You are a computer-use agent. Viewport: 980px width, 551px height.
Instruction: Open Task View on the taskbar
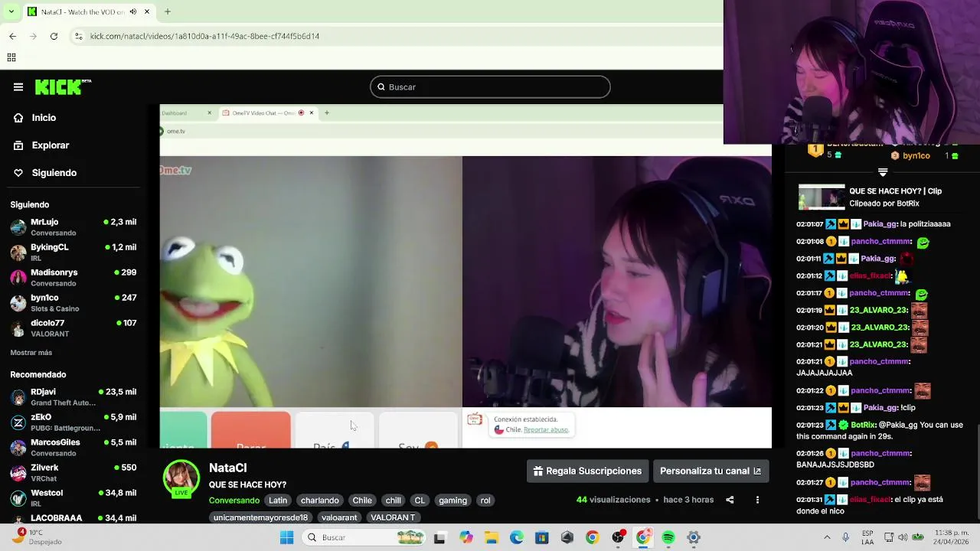point(439,538)
